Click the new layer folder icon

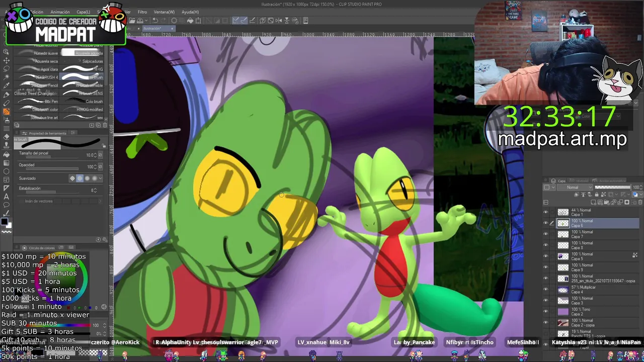[x=606, y=202]
